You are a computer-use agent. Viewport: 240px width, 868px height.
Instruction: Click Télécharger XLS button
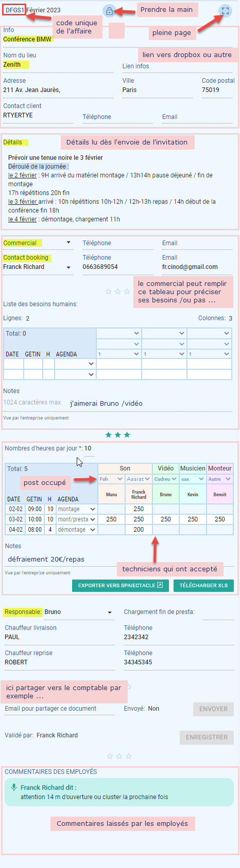point(203,585)
